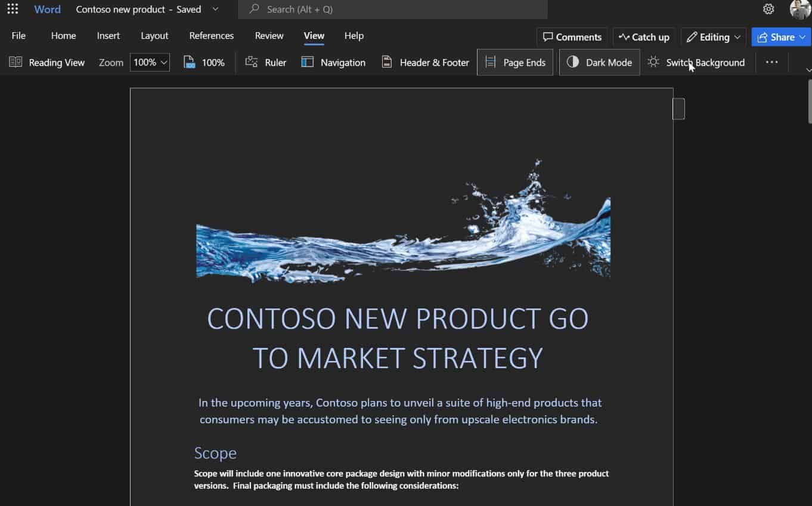Select the View tab

click(x=314, y=36)
